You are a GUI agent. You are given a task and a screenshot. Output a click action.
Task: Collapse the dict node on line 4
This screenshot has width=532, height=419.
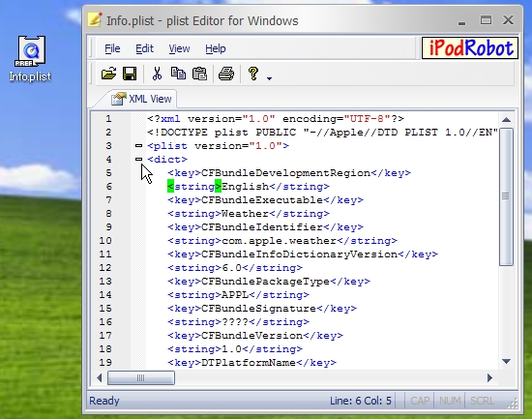138,159
